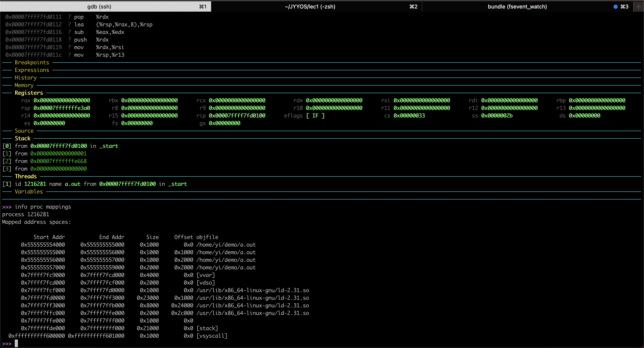Click the Memory section header
Image resolution: width=644 pixels, height=348 pixels.
(24, 85)
